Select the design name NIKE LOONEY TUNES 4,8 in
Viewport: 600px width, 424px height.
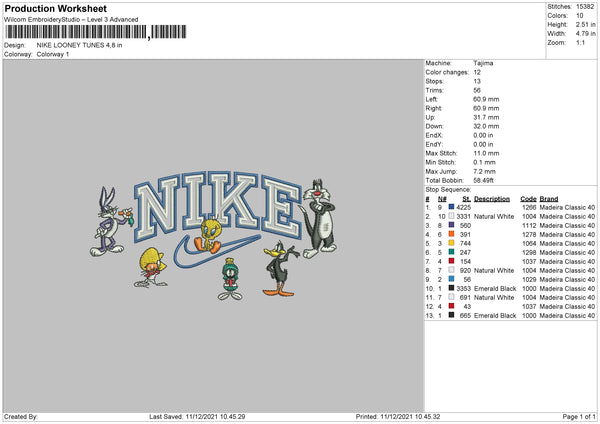(79, 45)
